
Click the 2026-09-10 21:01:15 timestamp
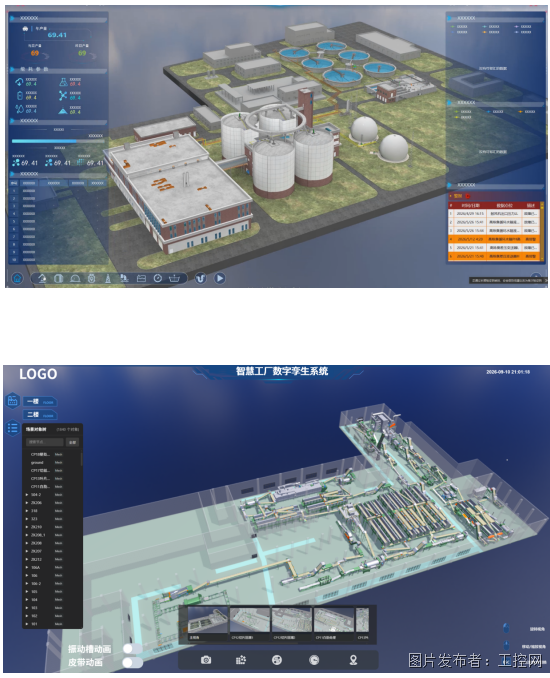pyautogui.click(x=508, y=372)
